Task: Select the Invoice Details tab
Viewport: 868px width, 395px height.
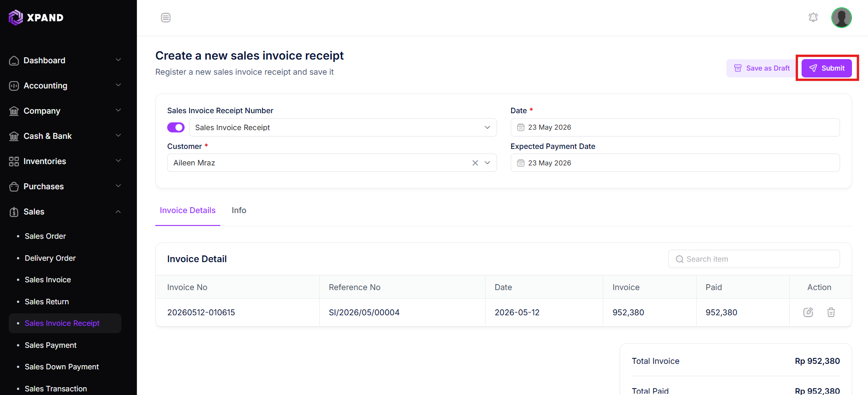Action: (188, 210)
